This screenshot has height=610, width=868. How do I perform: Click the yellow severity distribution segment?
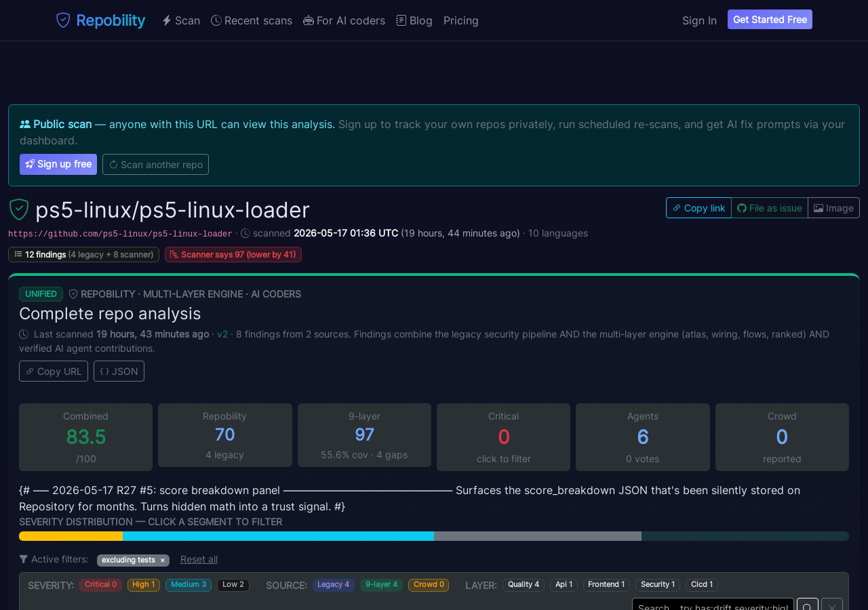71,536
